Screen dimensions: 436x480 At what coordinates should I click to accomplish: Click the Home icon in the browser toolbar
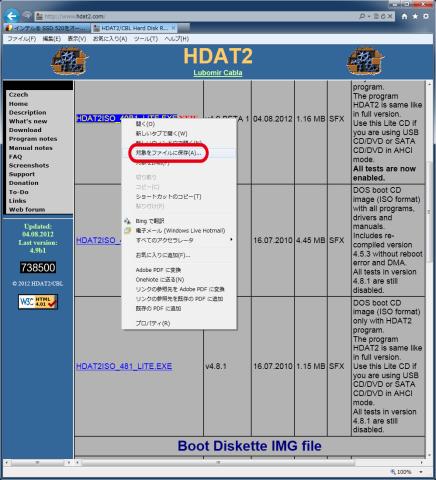(404, 16)
